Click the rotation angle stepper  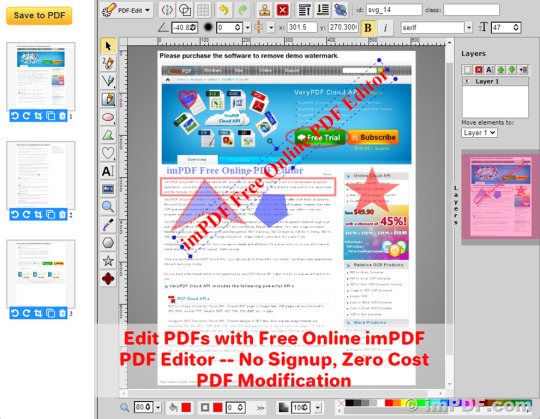(x=194, y=28)
